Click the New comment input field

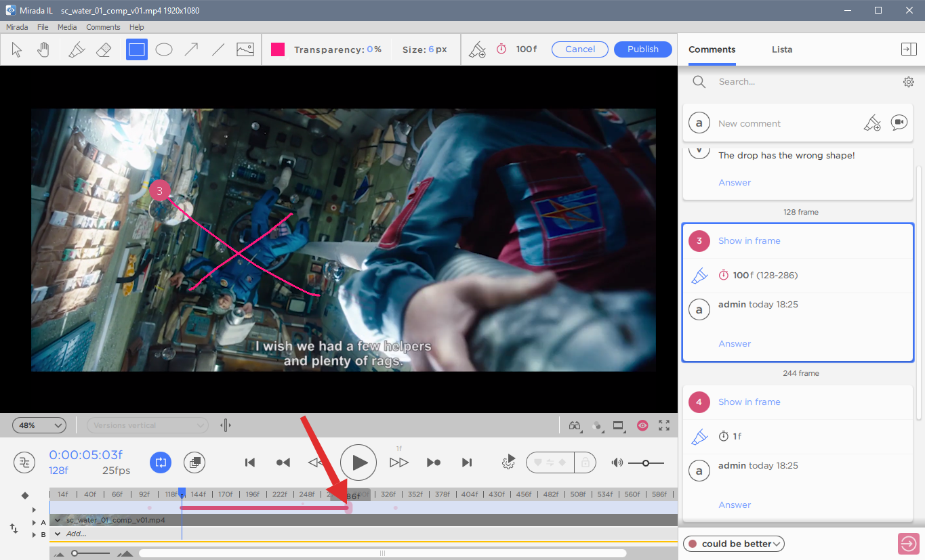[786, 123]
